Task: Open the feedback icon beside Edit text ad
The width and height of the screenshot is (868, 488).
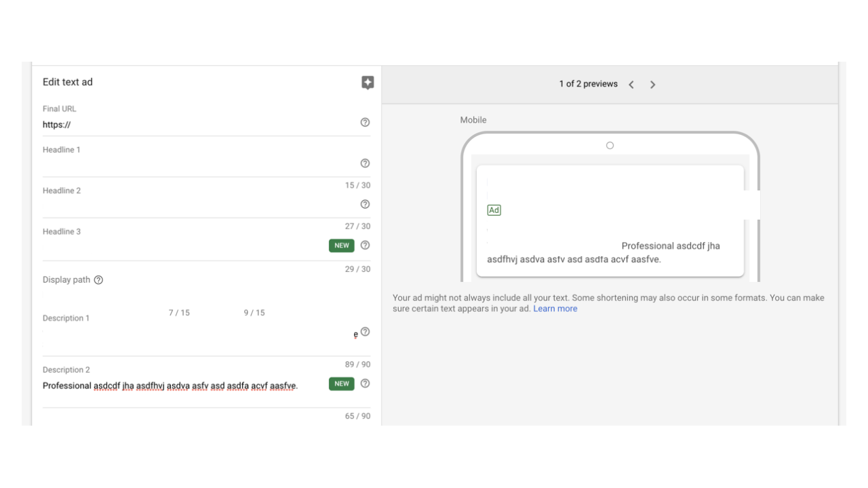Action: pos(368,83)
